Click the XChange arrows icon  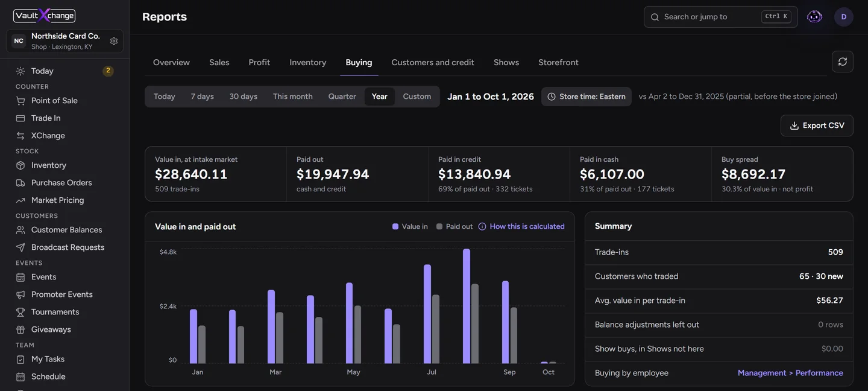click(20, 136)
